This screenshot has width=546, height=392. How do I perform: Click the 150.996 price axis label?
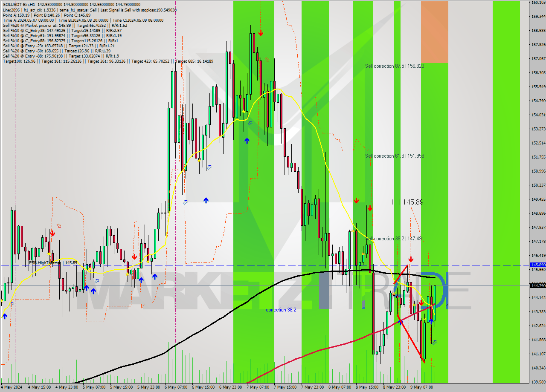pyautogui.click(x=538, y=171)
